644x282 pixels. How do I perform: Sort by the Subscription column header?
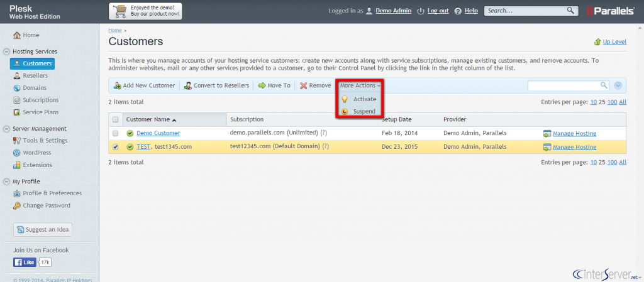(247, 120)
